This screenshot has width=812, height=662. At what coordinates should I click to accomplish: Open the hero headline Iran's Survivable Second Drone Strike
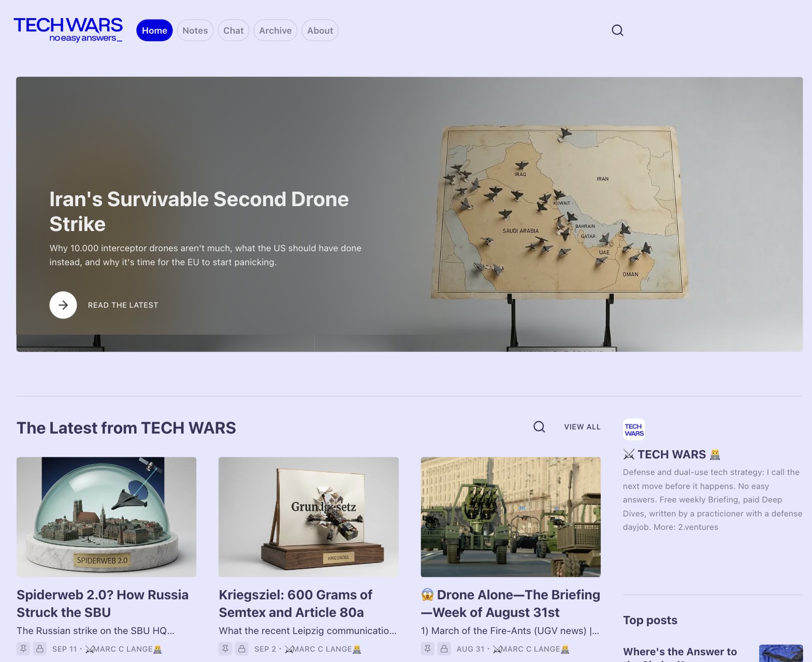[x=199, y=211]
